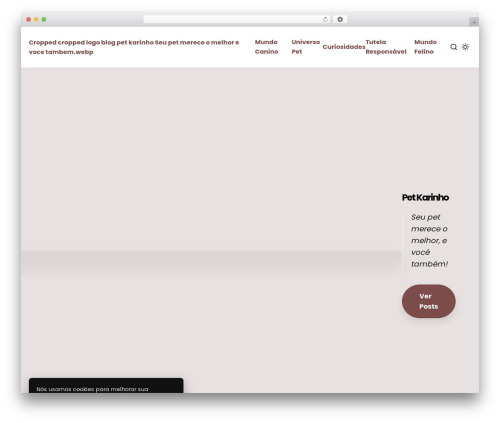The height and width of the screenshot is (423, 500).
Task: Click the PetKarinho heading
Action: (x=425, y=197)
